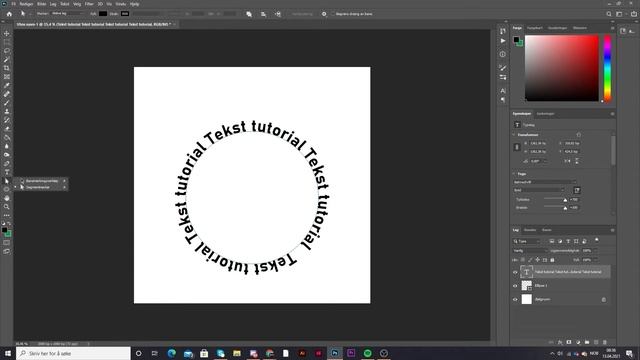Image resolution: width=640 pixels, height=360 pixels.
Task: Open the Actions play icon in collapsed dock
Action: click(x=503, y=41)
